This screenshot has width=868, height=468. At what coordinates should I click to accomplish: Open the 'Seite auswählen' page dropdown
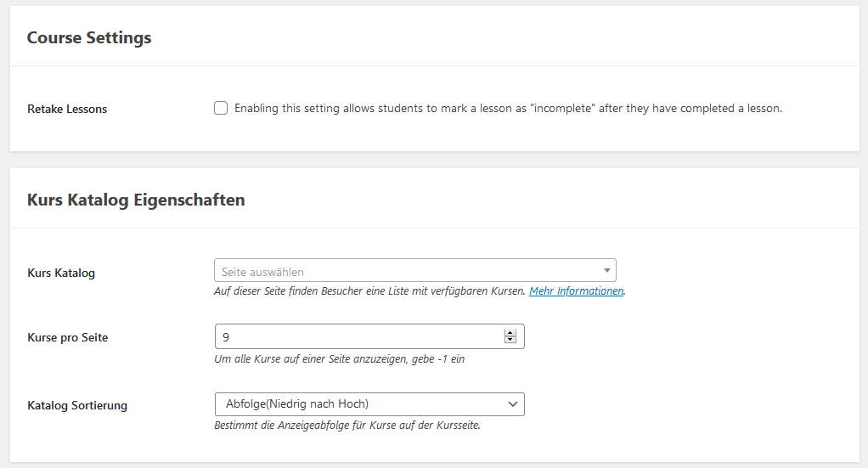pyautogui.click(x=408, y=271)
